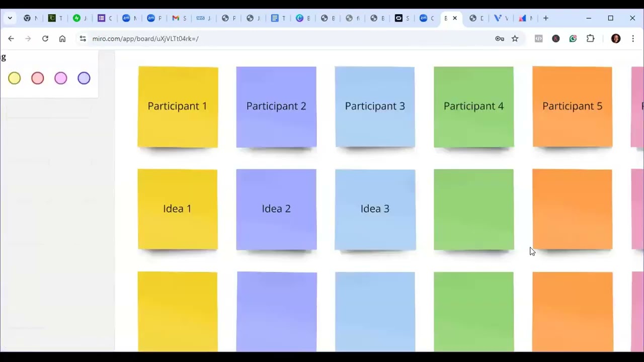Switch to the NHS tab
The width and height of the screenshot is (644, 362).
203,18
